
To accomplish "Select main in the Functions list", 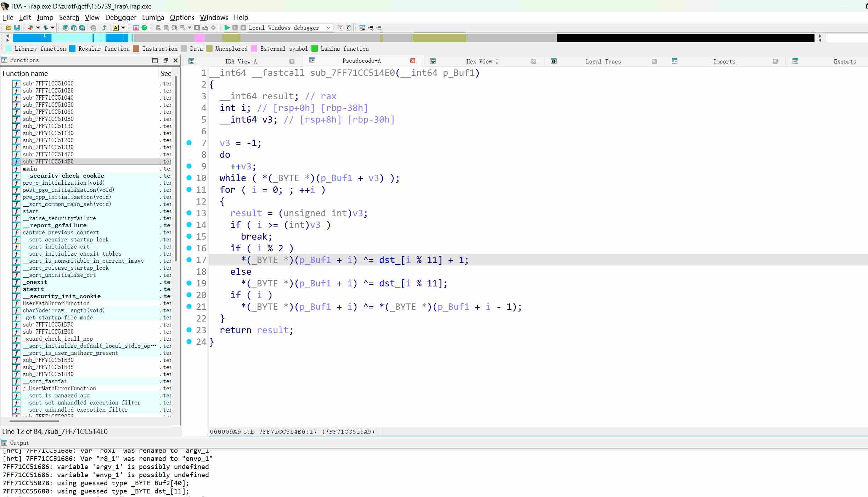I will pos(30,168).
